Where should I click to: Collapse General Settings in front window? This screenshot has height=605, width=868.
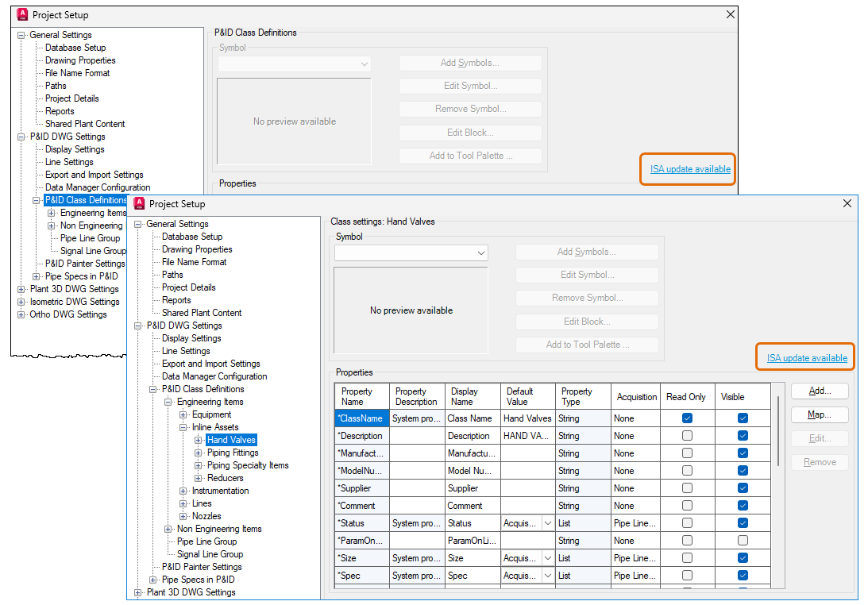pos(138,224)
